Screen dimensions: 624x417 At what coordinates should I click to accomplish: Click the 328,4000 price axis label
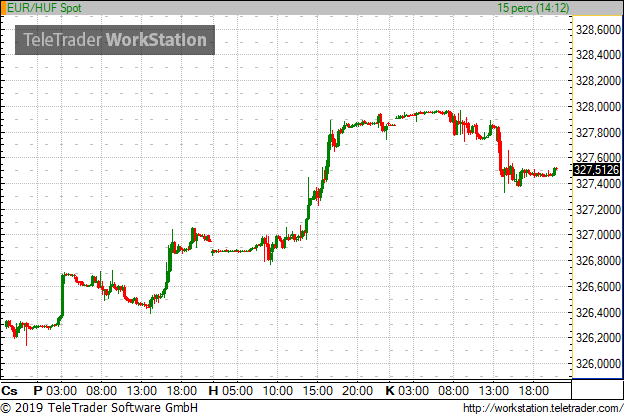(x=598, y=55)
